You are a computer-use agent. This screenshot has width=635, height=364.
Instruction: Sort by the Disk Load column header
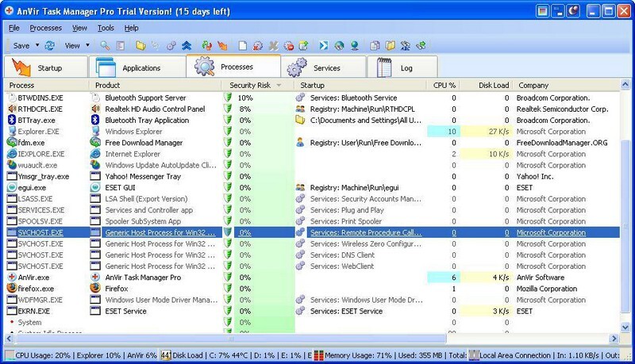(487, 86)
